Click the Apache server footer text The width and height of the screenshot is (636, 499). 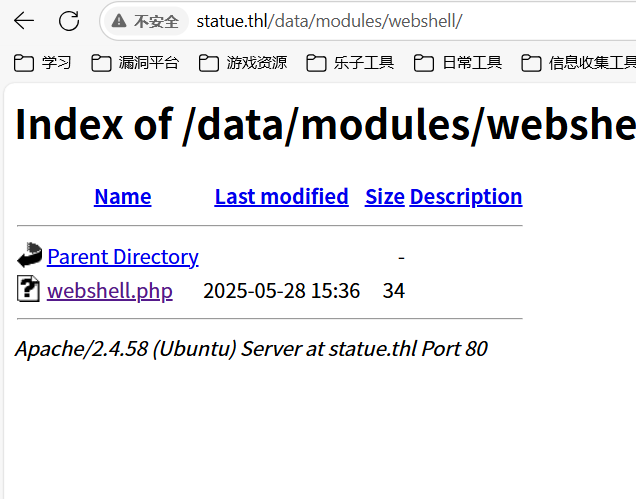tap(251, 348)
